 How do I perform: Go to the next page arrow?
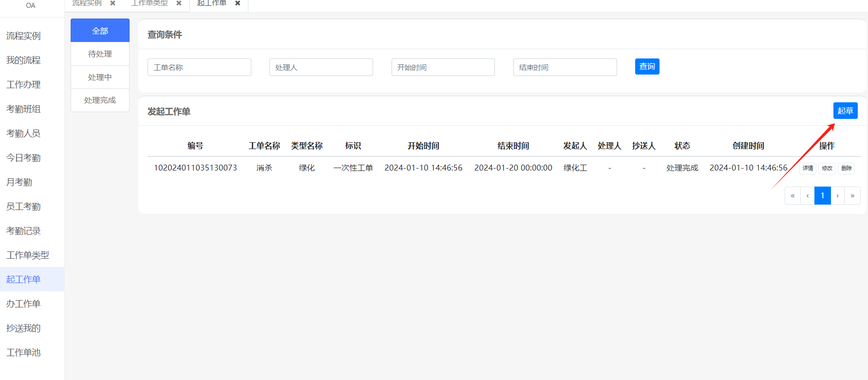838,196
